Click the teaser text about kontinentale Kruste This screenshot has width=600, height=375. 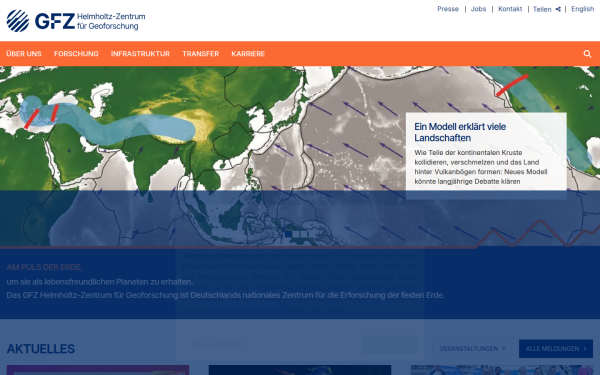click(481, 167)
